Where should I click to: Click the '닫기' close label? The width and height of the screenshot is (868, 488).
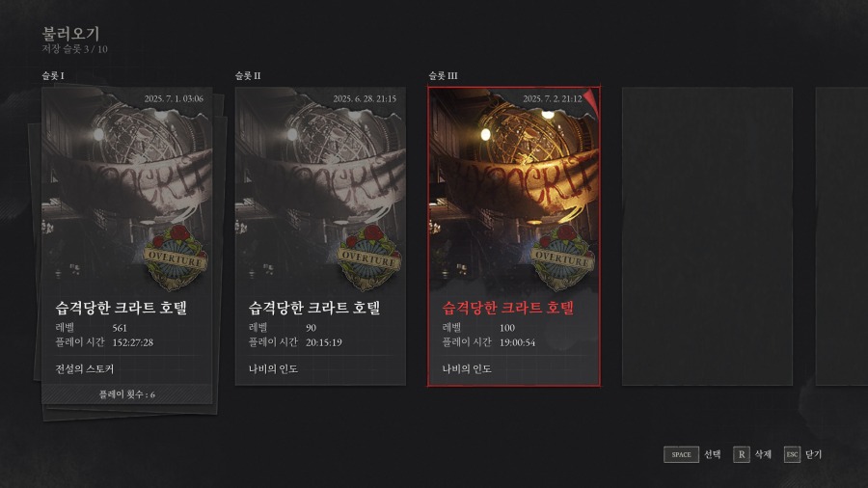tap(813, 454)
